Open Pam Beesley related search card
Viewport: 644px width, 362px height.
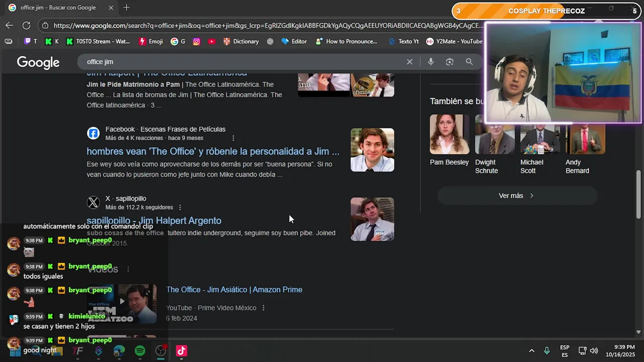pyautogui.click(x=449, y=140)
